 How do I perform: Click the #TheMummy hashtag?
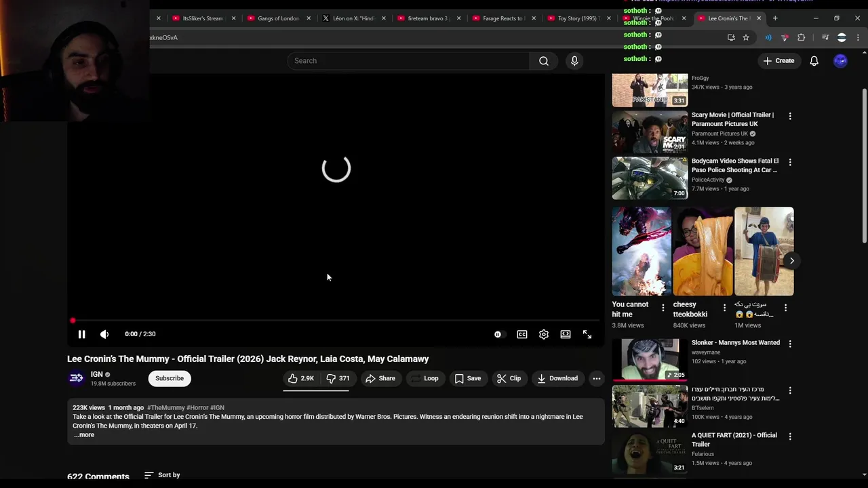click(165, 408)
